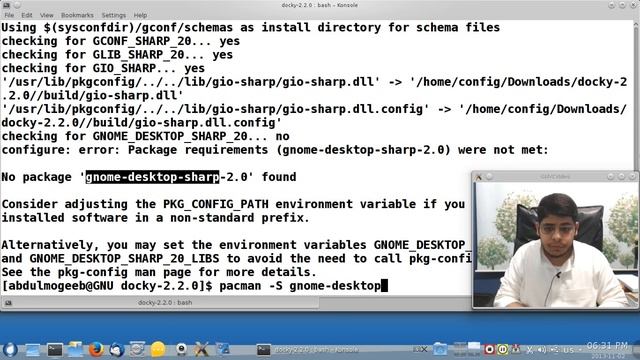Click the crossed-out tray icon
The width and height of the screenshot is (640, 360).
(x=421, y=349)
